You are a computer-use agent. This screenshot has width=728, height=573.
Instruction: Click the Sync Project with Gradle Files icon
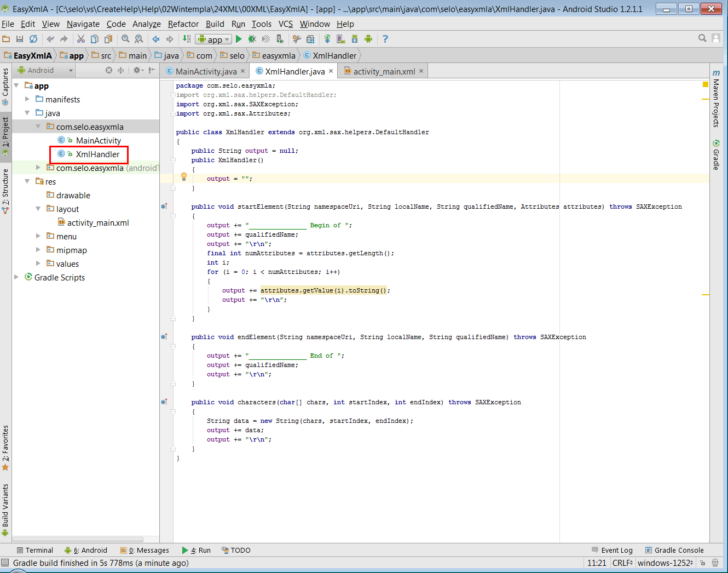click(327, 39)
